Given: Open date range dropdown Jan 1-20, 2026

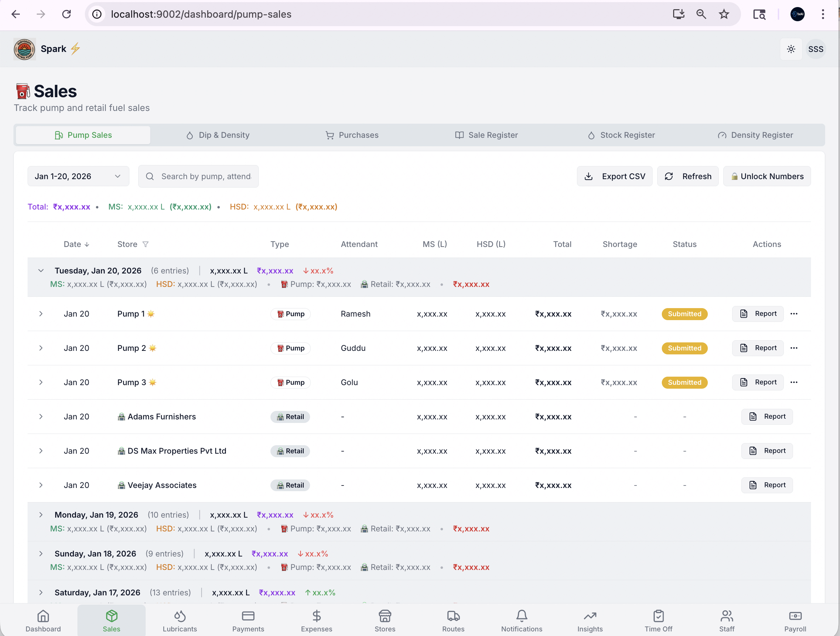Looking at the screenshot, I should pyautogui.click(x=78, y=176).
